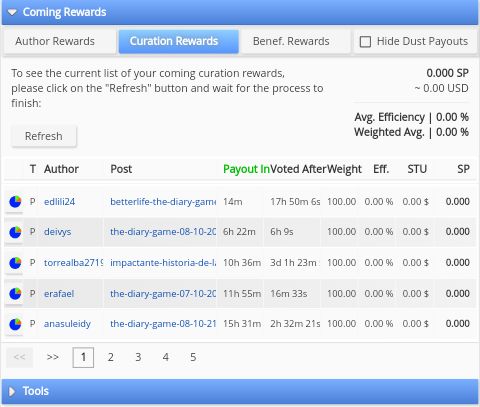Open pie chart icon for erafael row
Image resolution: width=480 pixels, height=407 pixels.
click(15, 294)
